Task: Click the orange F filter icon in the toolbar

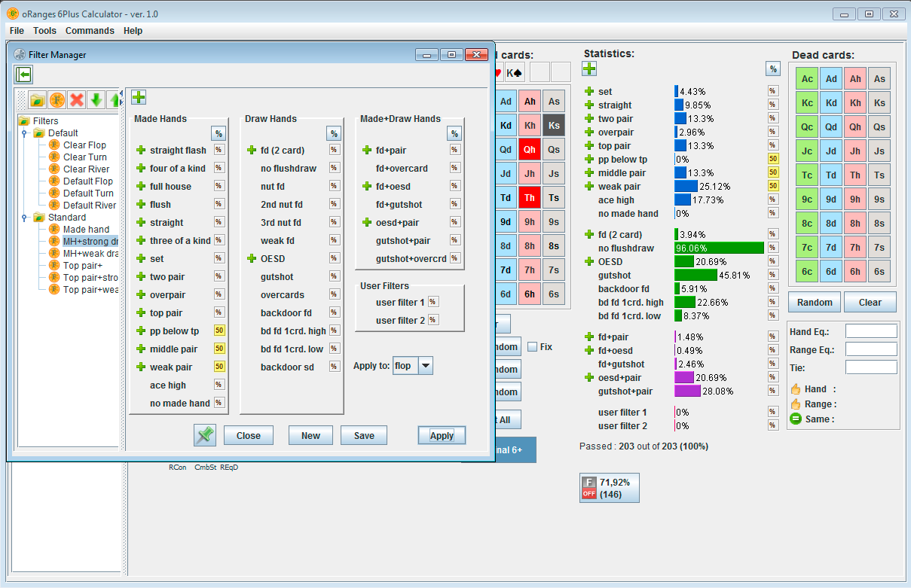Action: pyautogui.click(x=57, y=99)
